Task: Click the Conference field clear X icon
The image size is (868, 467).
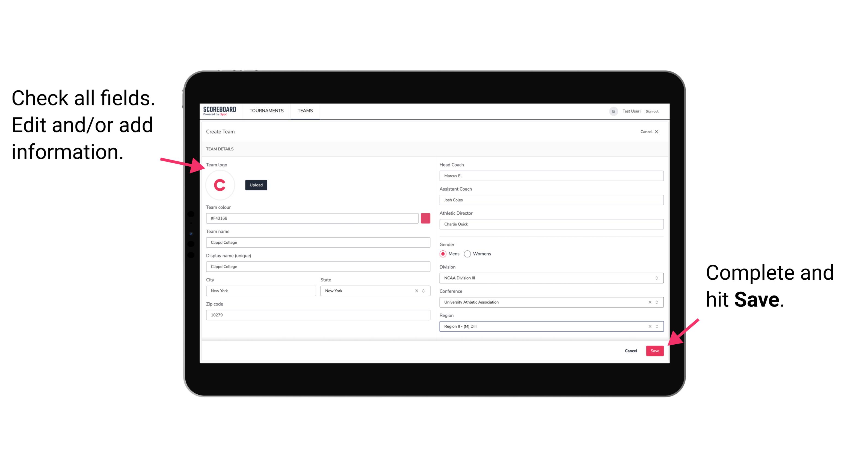Action: point(649,302)
